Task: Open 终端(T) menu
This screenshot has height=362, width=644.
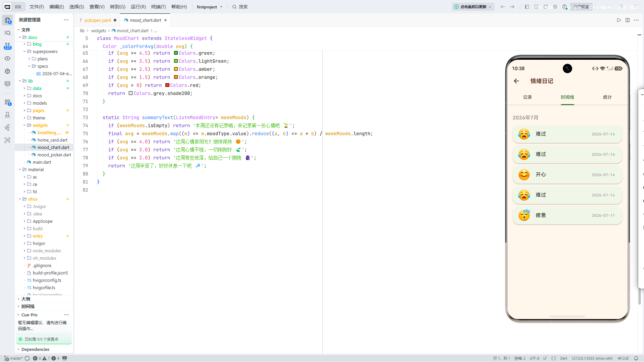Action: pyautogui.click(x=158, y=7)
